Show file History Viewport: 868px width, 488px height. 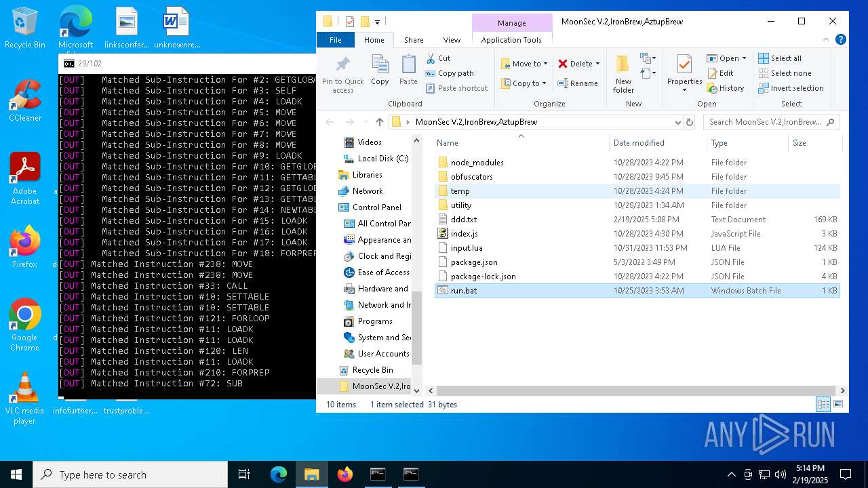point(726,88)
